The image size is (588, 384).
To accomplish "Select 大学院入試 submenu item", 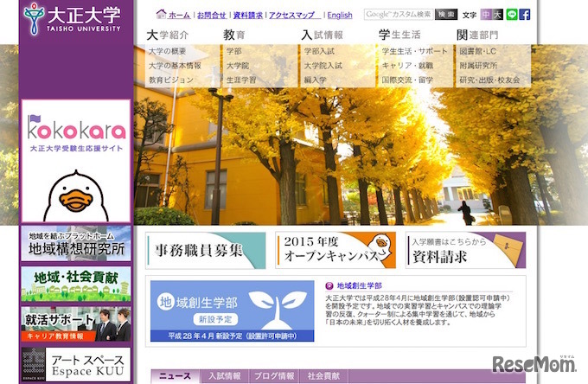I will coord(323,66).
